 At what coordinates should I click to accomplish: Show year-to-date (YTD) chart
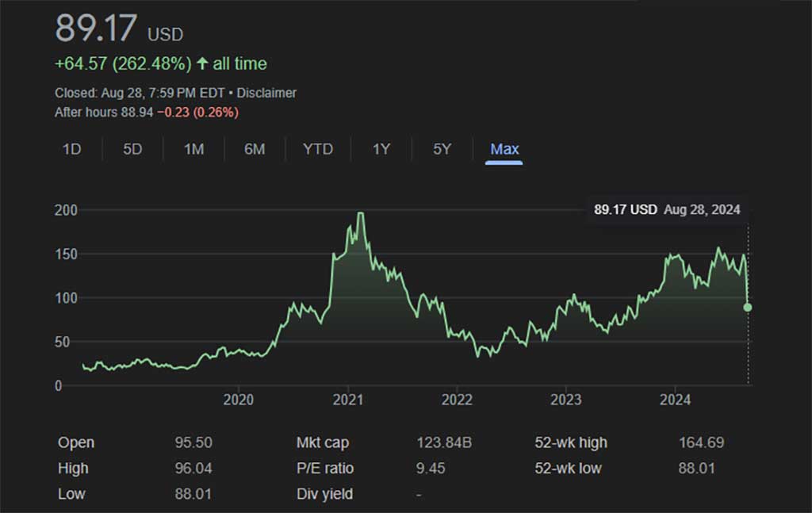click(318, 150)
